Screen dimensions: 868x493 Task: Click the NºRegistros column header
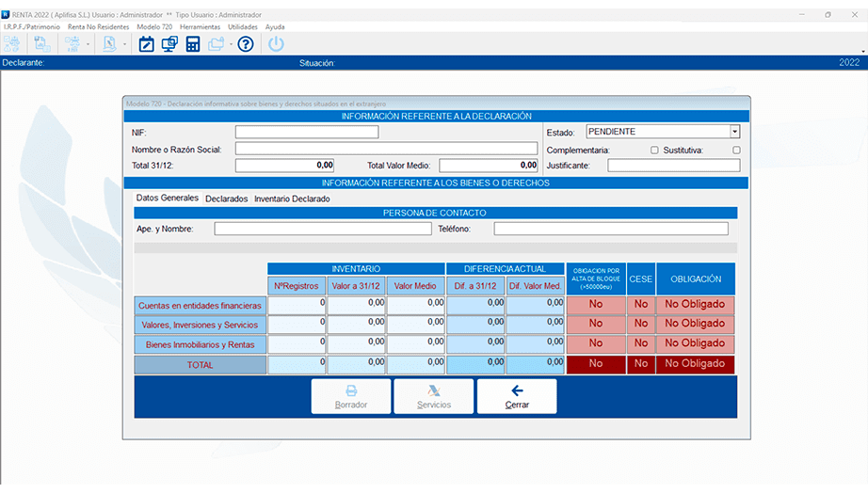point(297,285)
